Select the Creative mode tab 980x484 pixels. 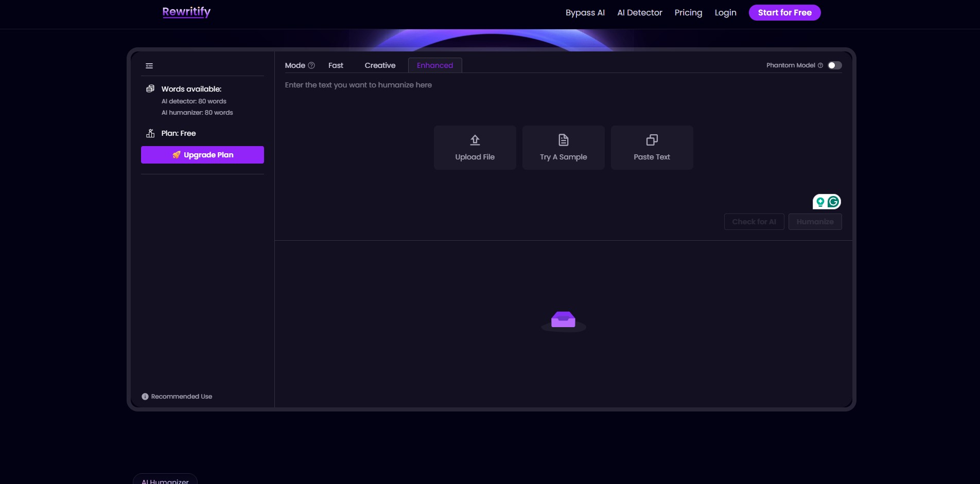click(380, 65)
